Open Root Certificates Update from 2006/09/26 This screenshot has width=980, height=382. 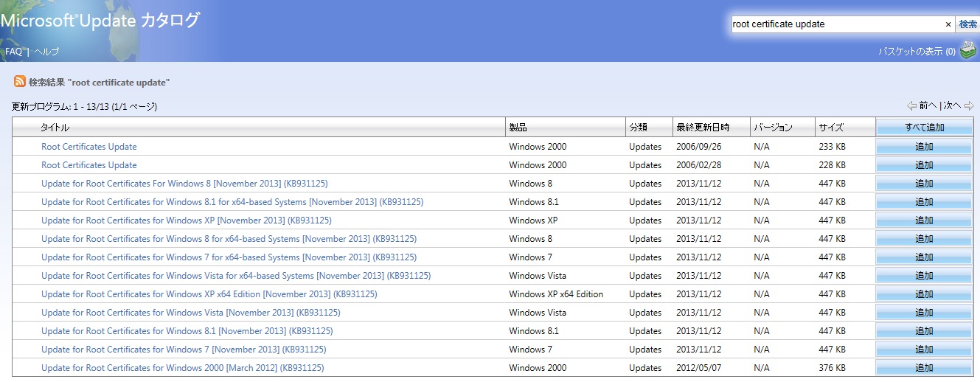pos(89,147)
